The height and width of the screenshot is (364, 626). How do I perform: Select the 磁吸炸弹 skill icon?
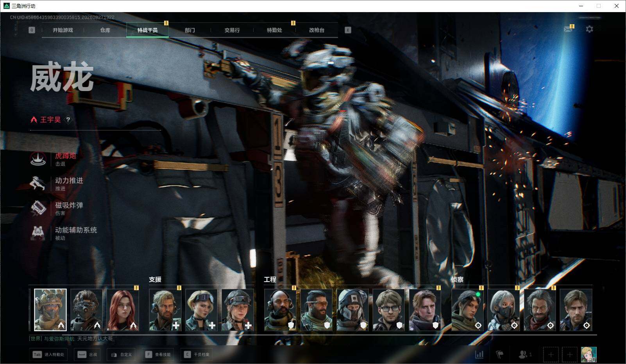click(38, 208)
